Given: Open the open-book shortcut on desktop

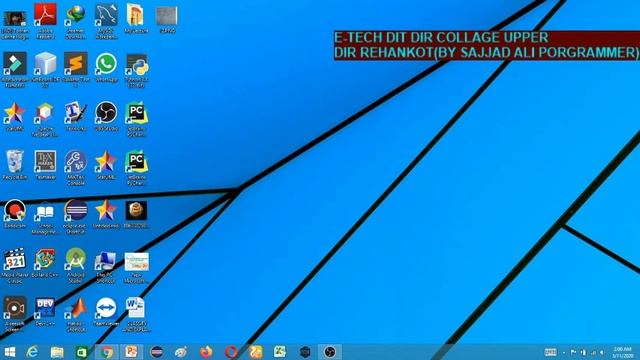Looking at the screenshot, I should (45, 211).
